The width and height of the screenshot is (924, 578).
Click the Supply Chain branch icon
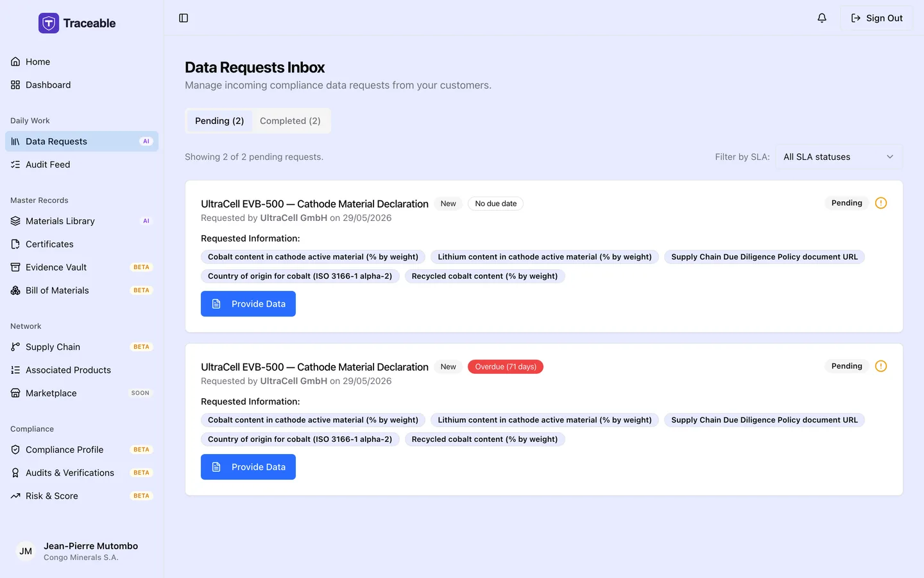15,347
